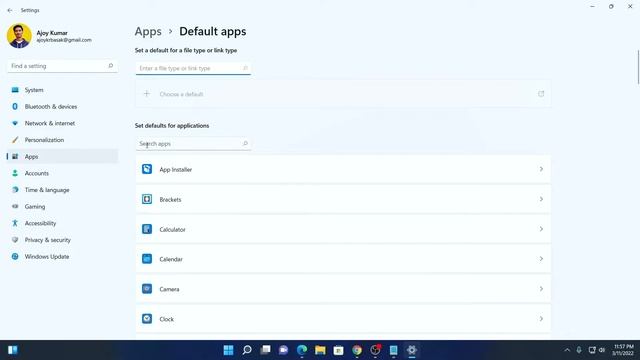Click the System monitor icon
640x360 pixels.
15,90
